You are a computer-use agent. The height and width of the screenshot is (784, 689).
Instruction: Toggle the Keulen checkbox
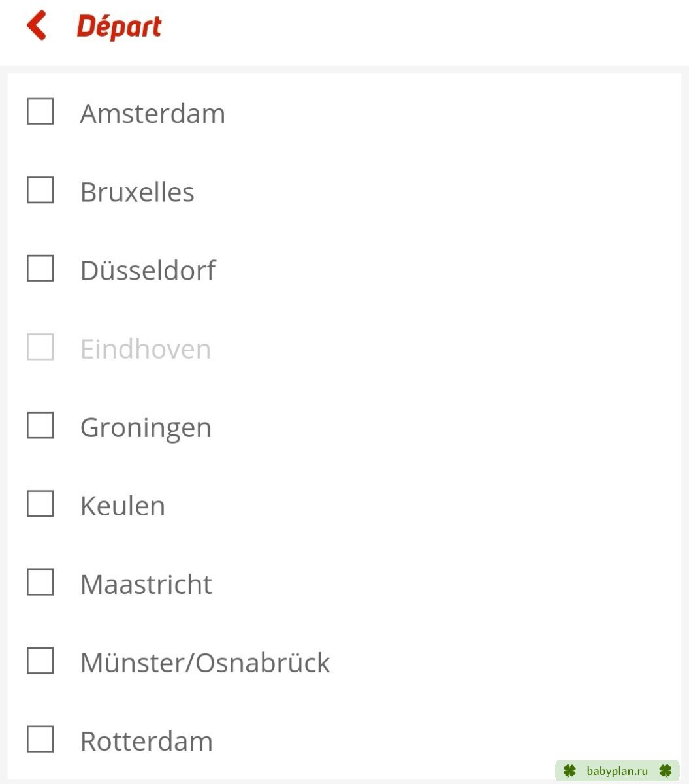click(x=40, y=503)
